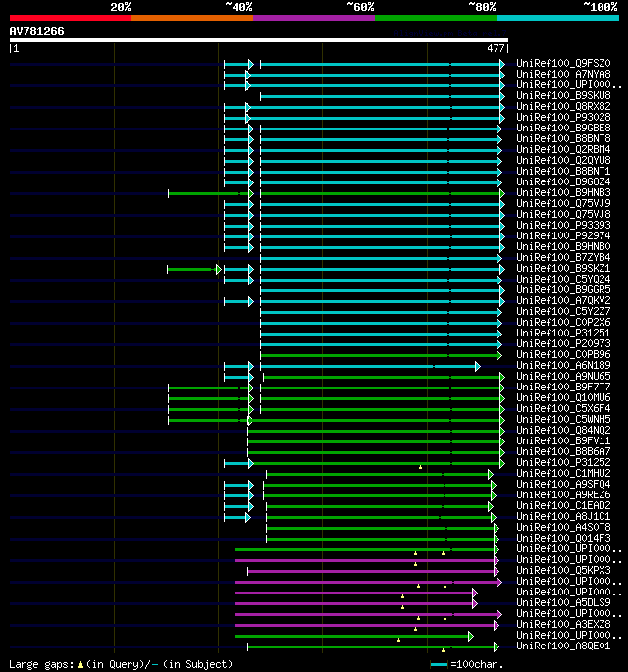Select the UniRef100_B8BNT1 label
This screenshot has height=672, width=628.
coord(563,171)
